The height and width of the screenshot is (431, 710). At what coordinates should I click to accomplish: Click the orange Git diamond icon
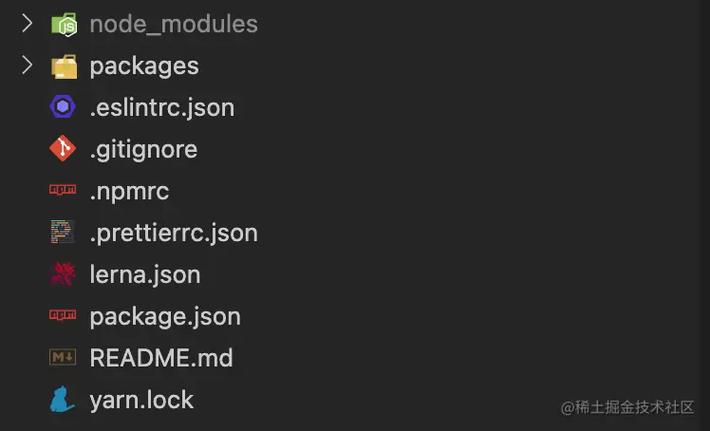pyautogui.click(x=62, y=148)
